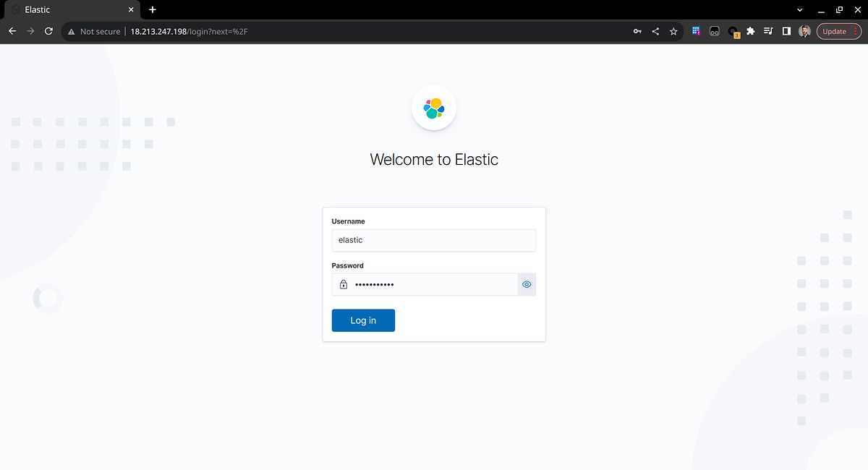Open a new tab with the plus button

[152, 9]
